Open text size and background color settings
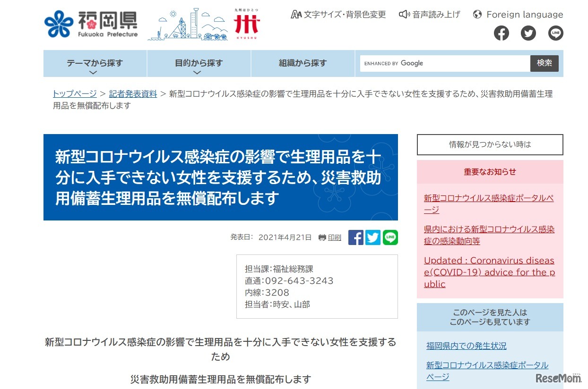Image resolution: width=588 pixels, height=389 pixels. (x=338, y=15)
